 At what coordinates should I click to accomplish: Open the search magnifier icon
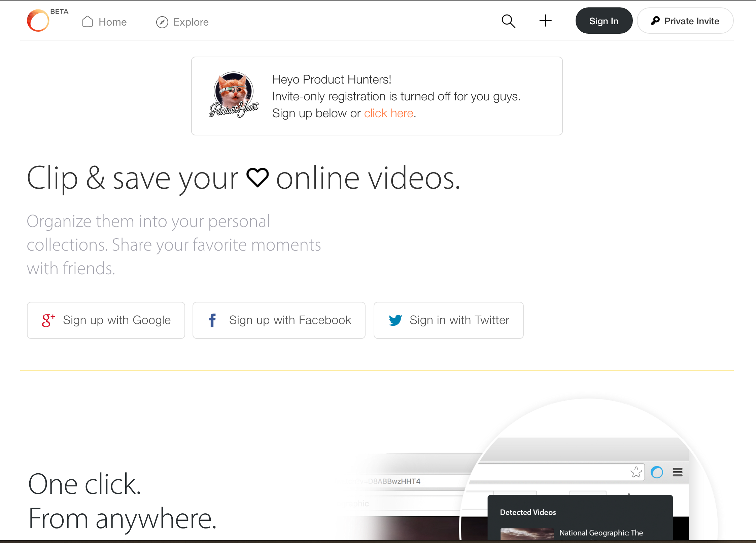click(x=508, y=21)
